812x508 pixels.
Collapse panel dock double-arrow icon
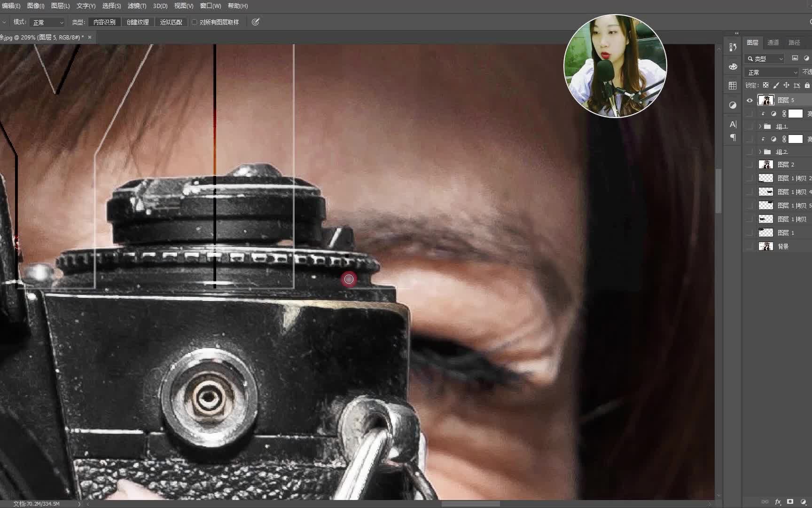click(736, 33)
